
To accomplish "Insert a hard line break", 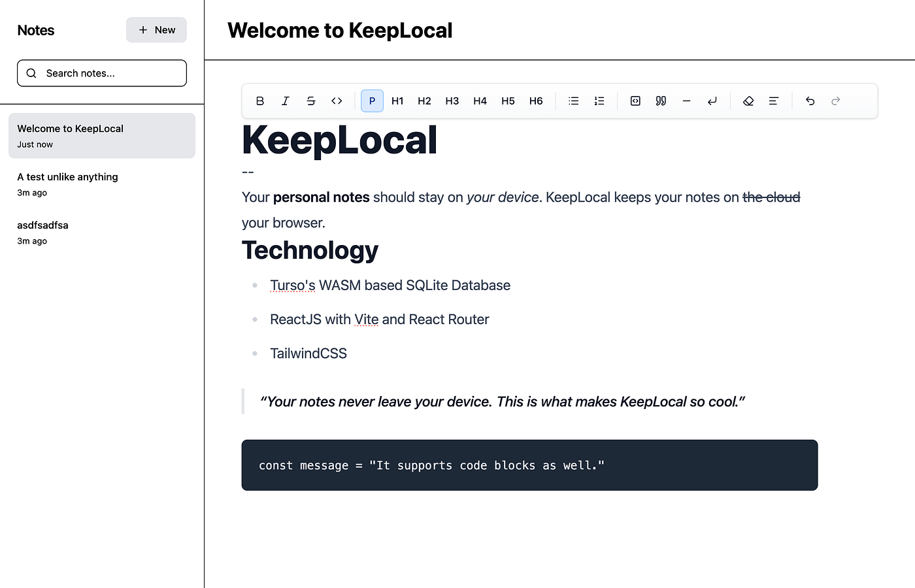I will click(712, 101).
